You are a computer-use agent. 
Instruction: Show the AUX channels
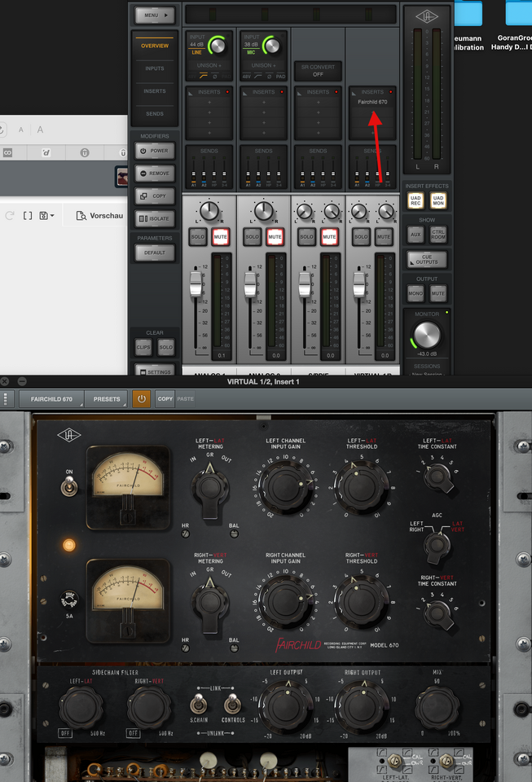click(x=415, y=235)
